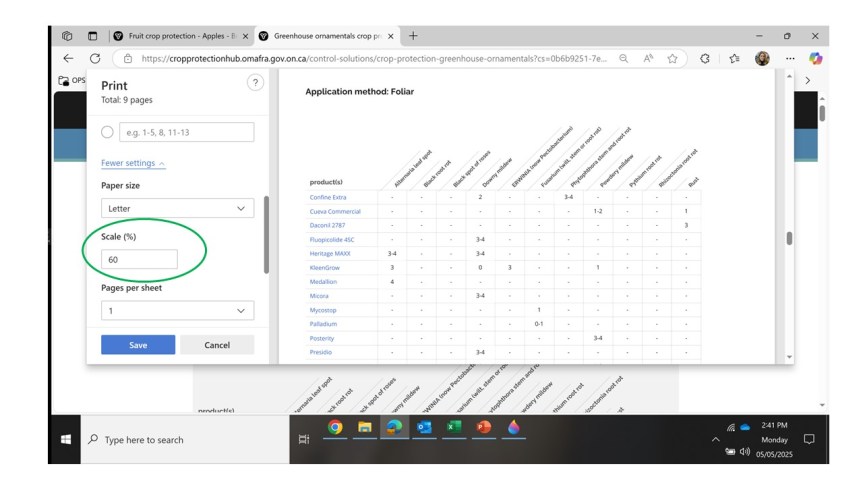863x485 pixels.
Task: Open the Paper size Letter dropdown
Action: click(x=177, y=209)
